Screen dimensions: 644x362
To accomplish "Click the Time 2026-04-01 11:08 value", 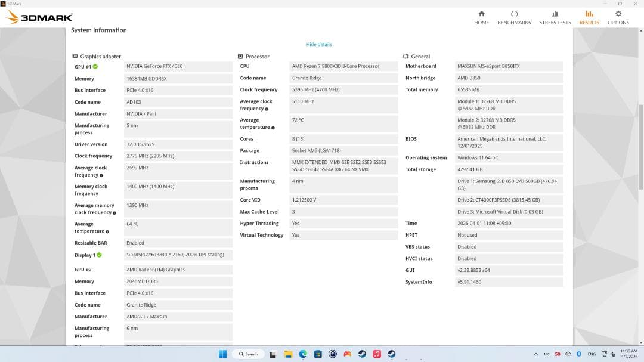I will (509, 224).
